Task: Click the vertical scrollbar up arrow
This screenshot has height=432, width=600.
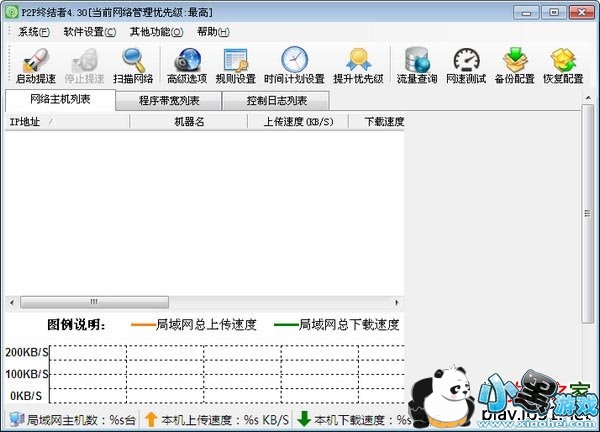Action: pos(588,98)
